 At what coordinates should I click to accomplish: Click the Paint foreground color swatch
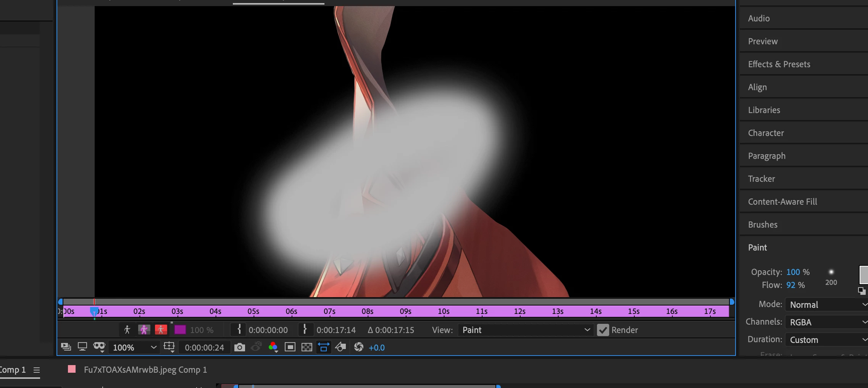click(863, 275)
